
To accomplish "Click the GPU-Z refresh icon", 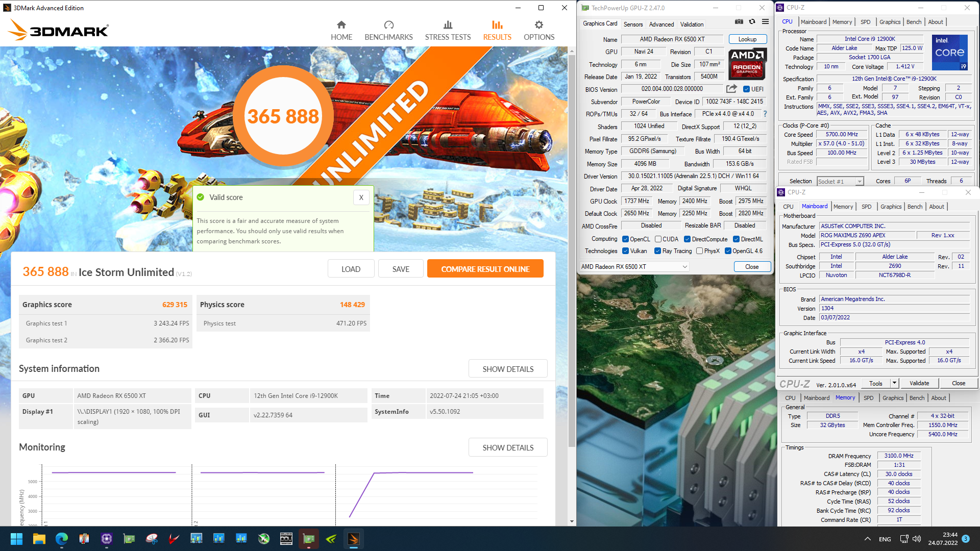I will 752,21.
